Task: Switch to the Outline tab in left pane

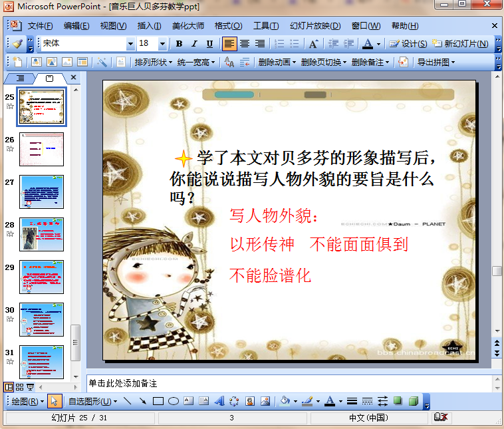Action: (20, 78)
